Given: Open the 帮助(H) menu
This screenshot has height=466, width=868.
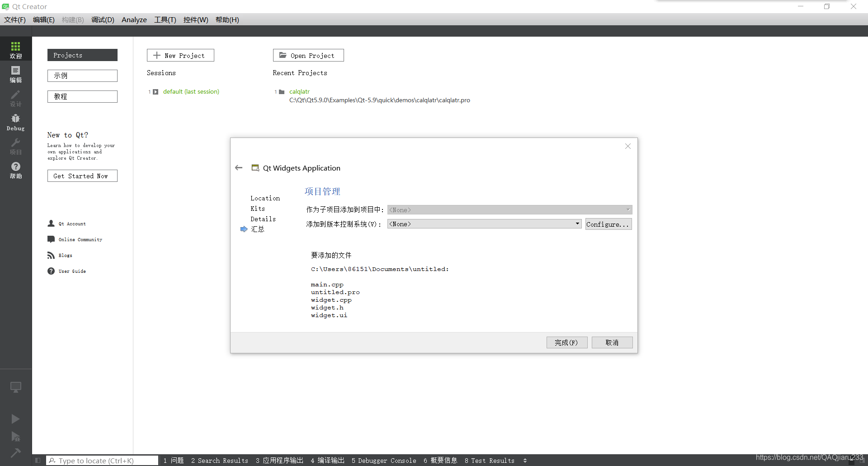Looking at the screenshot, I should [x=227, y=20].
